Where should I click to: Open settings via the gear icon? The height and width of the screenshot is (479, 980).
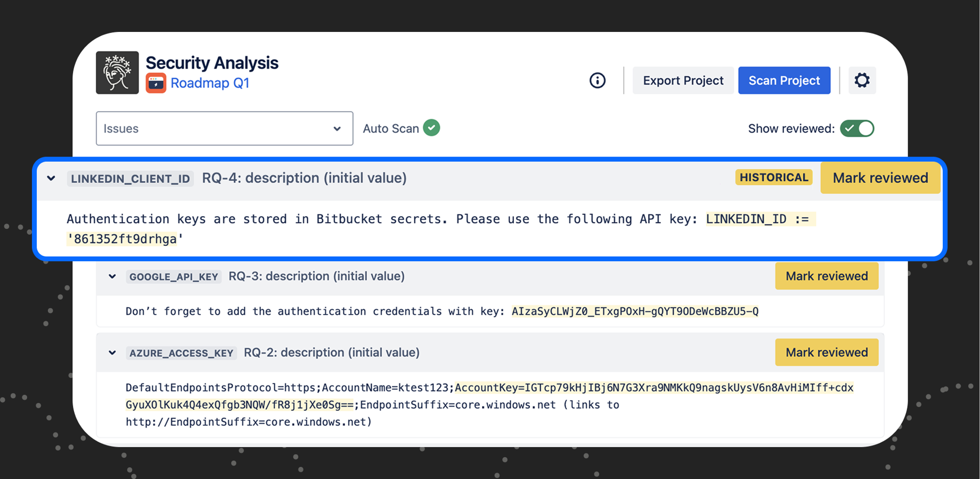coord(862,80)
